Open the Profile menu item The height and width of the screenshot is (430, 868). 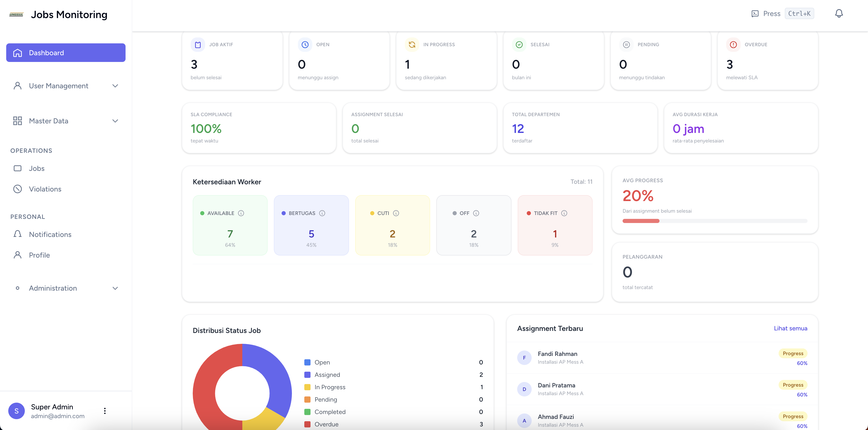coord(66,255)
